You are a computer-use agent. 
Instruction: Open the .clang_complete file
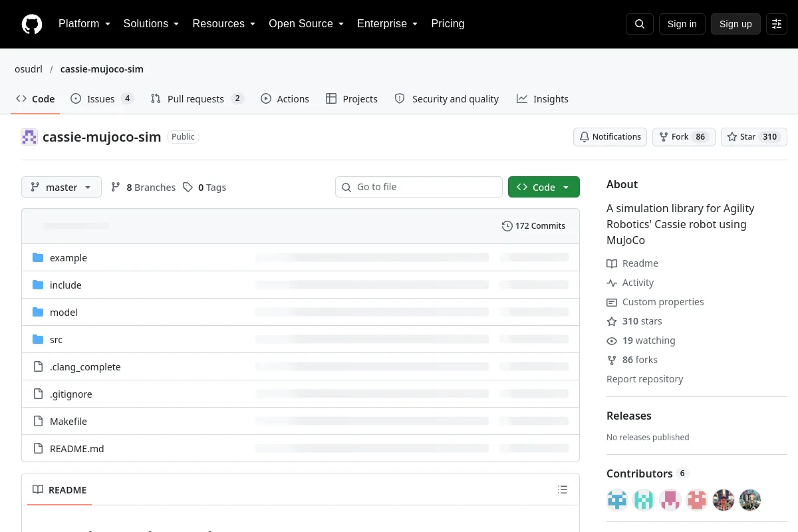(85, 367)
